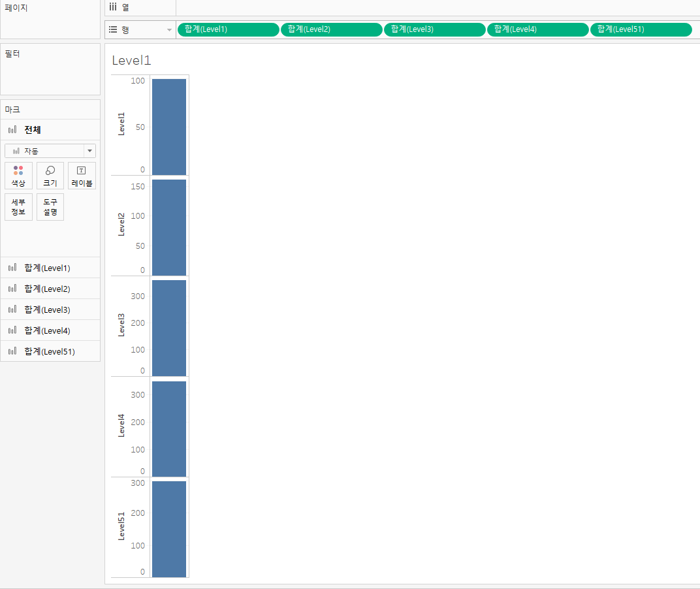The height and width of the screenshot is (589, 700).
Task: Click the Columns shelf icon
Action: 113,7
